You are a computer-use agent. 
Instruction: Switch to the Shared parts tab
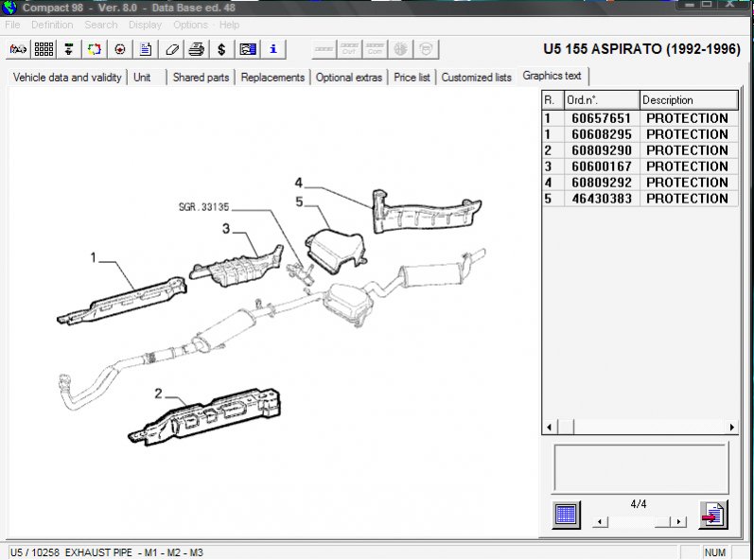pyautogui.click(x=201, y=78)
